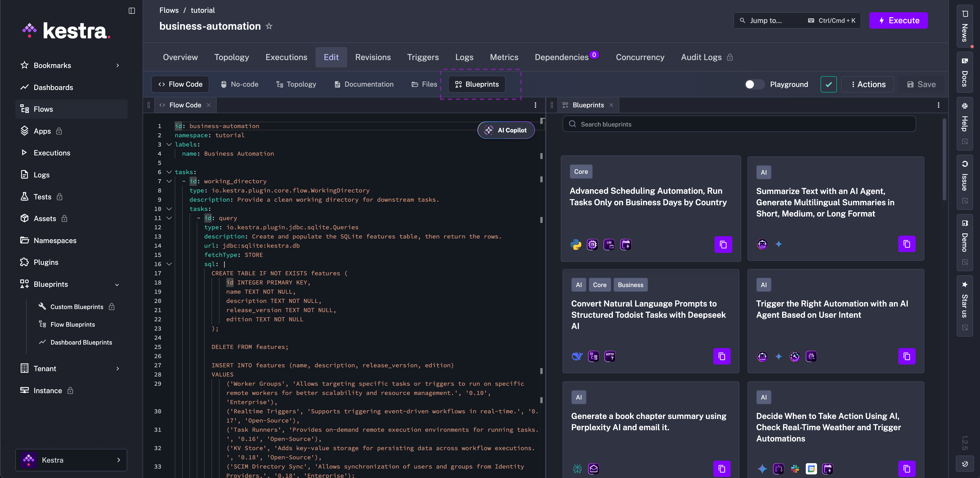Open the Topology editor tab
The width and height of the screenshot is (980, 478).
point(296,84)
